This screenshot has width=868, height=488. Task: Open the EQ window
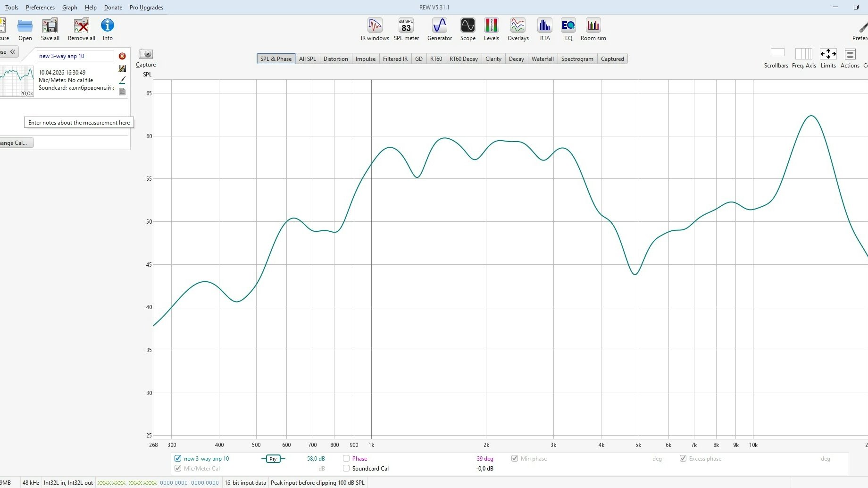[x=568, y=29]
